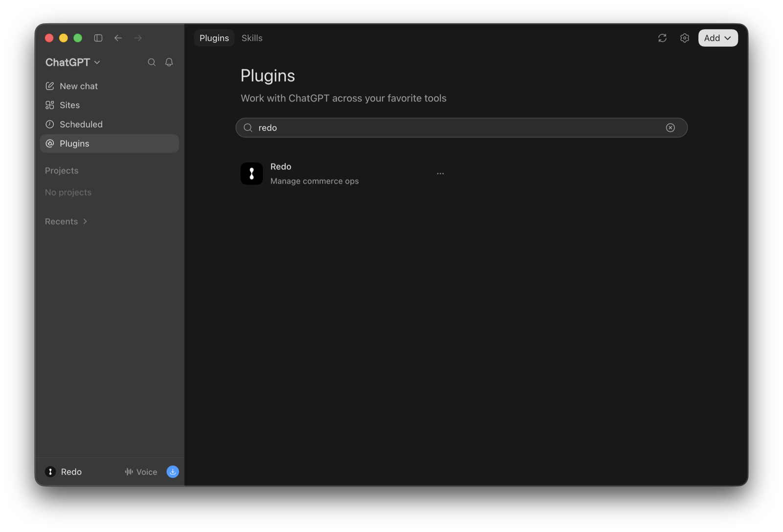Select the Plugins tab at top
Image resolution: width=783 pixels, height=532 pixels.
point(214,38)
